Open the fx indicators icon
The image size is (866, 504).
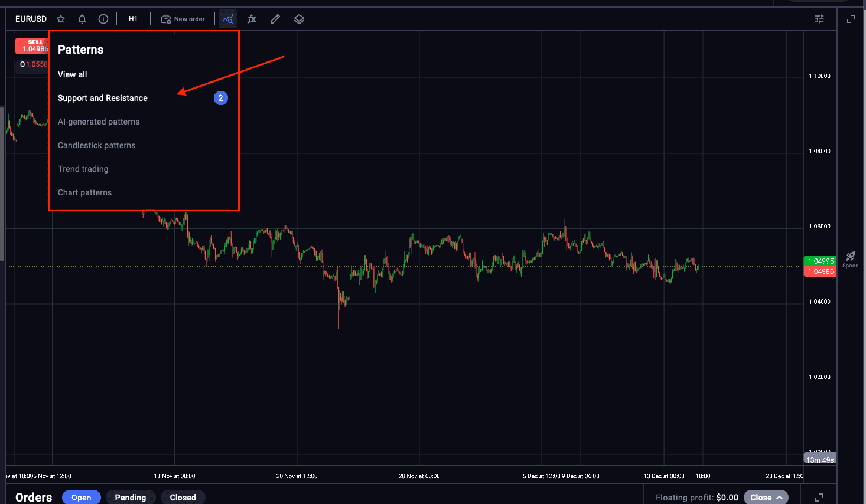(x=251, y=18)
